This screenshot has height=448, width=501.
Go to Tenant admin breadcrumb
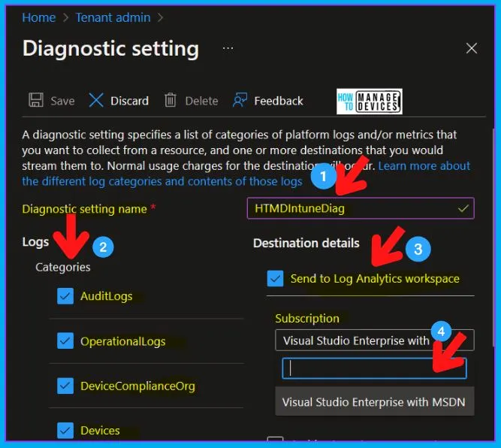coord(113,17)
